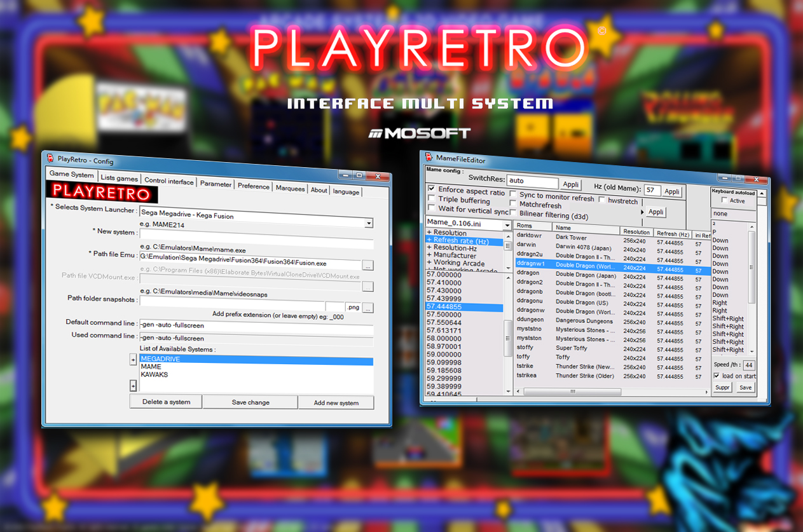
Task: Click the Save change button
Action: (x=250, y=402)
